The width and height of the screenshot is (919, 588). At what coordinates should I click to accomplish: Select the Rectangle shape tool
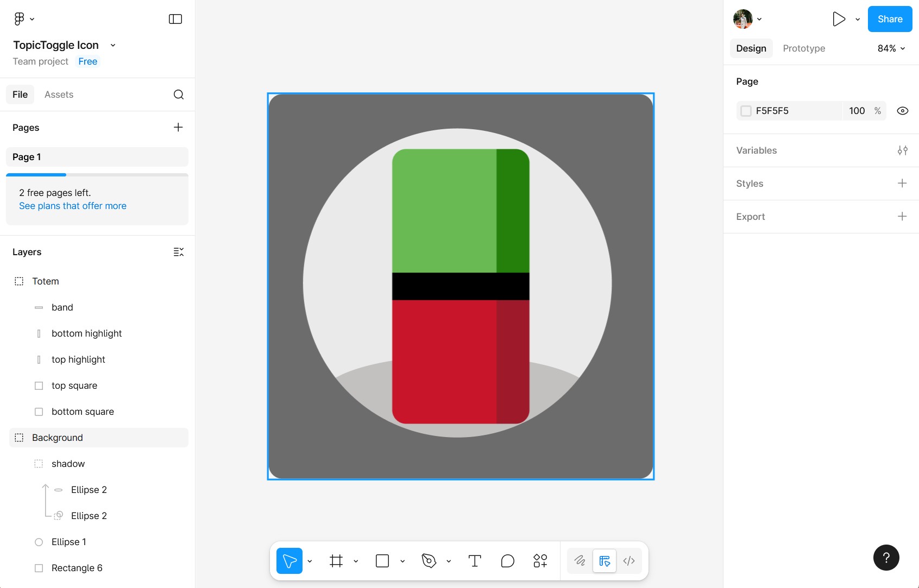coord(383,561)
